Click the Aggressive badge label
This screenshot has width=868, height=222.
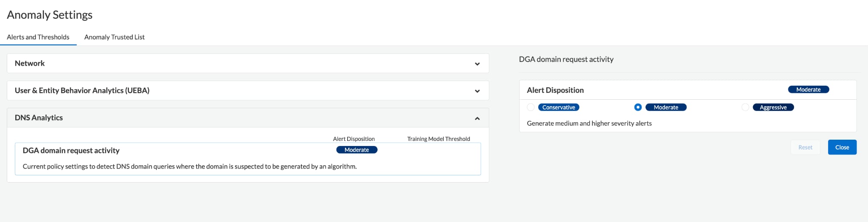(x=773, y=107)
